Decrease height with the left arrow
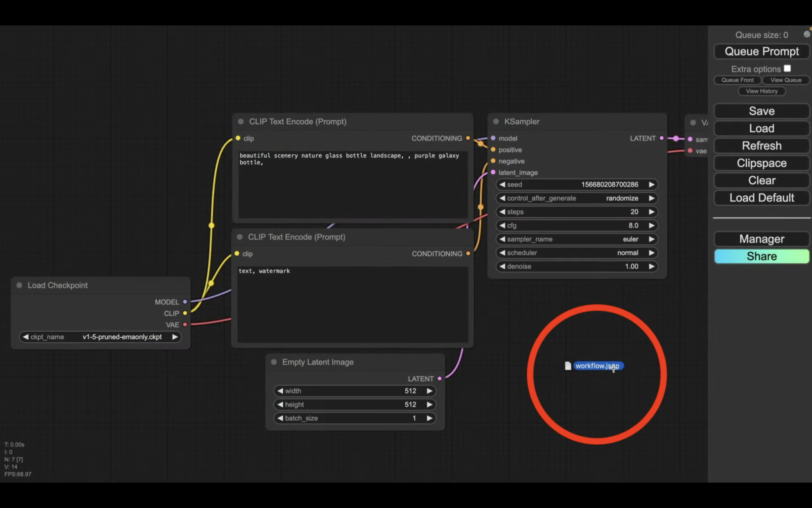 280,404
